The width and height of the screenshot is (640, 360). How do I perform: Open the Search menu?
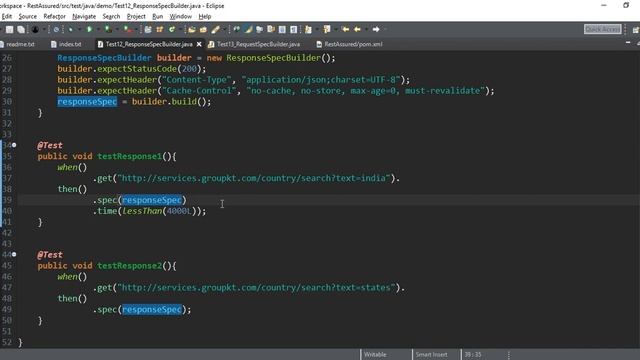[111, 16]
